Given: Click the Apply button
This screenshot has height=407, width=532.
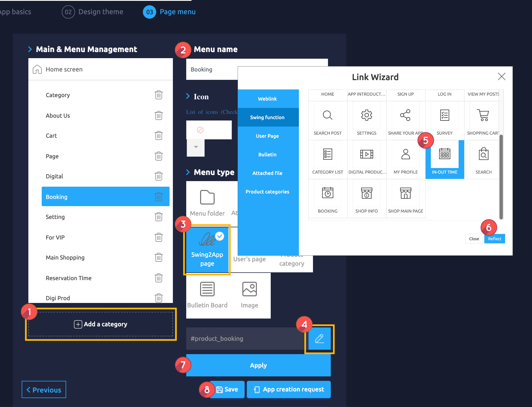Looking at the screenshot, I should coord(258,365).
